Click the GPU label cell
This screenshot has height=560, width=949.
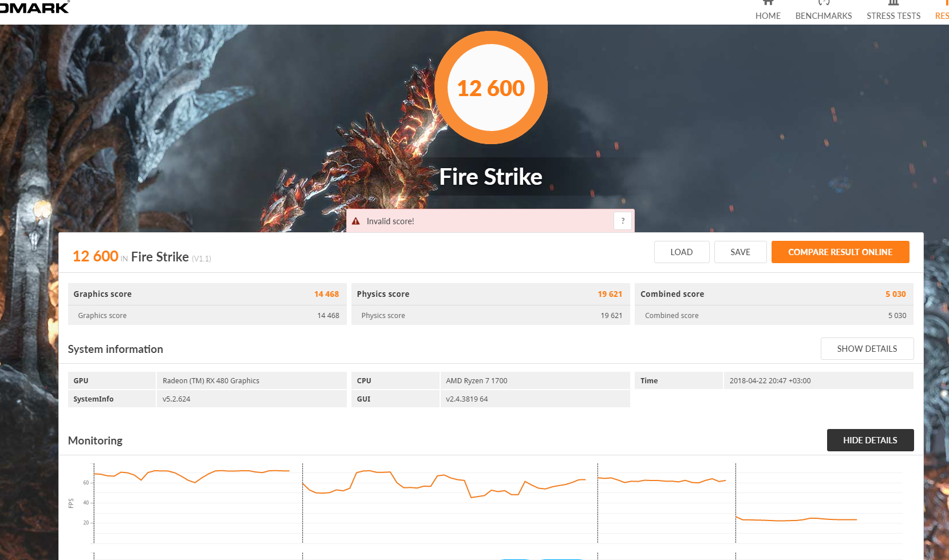[112, 380]
